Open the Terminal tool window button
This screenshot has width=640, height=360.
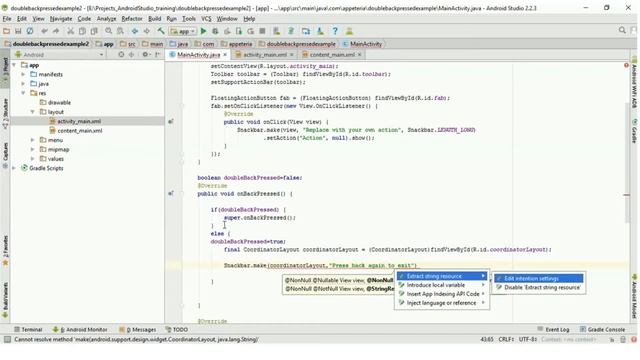[28, 329]
